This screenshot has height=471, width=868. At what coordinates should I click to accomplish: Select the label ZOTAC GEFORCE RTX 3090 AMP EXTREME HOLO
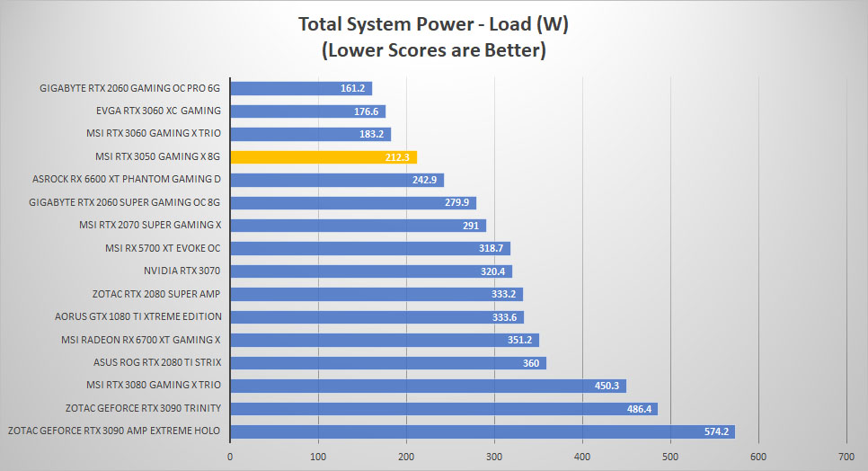114,431
